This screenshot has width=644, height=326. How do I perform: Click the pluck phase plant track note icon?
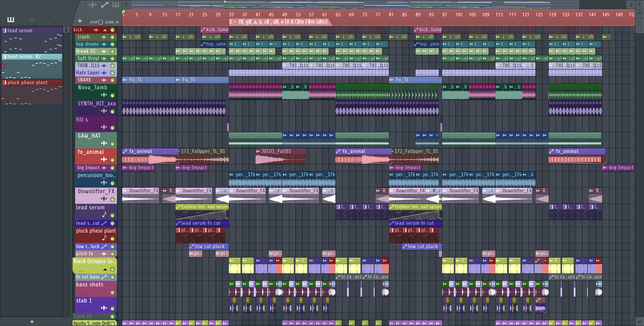point(104,238)
